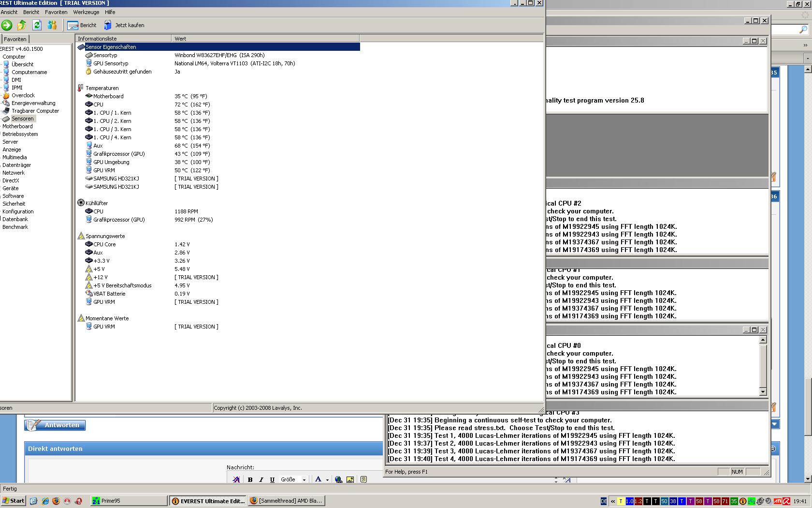Click the Kühllüfter fan icon
Image resolution: width=812 pixels, height=508 pixels.
click(x=81, y=203)
